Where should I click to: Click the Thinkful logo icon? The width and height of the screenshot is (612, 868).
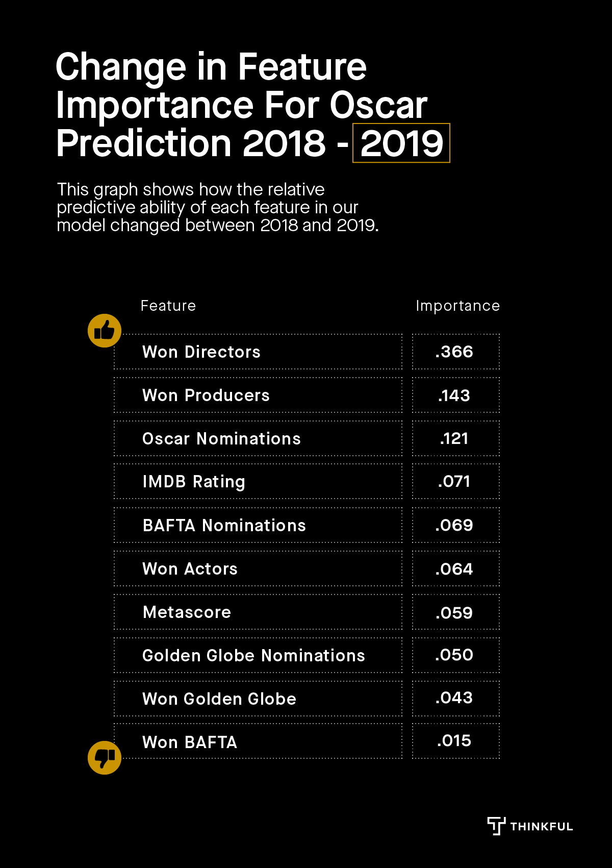(x=496, y=826)
